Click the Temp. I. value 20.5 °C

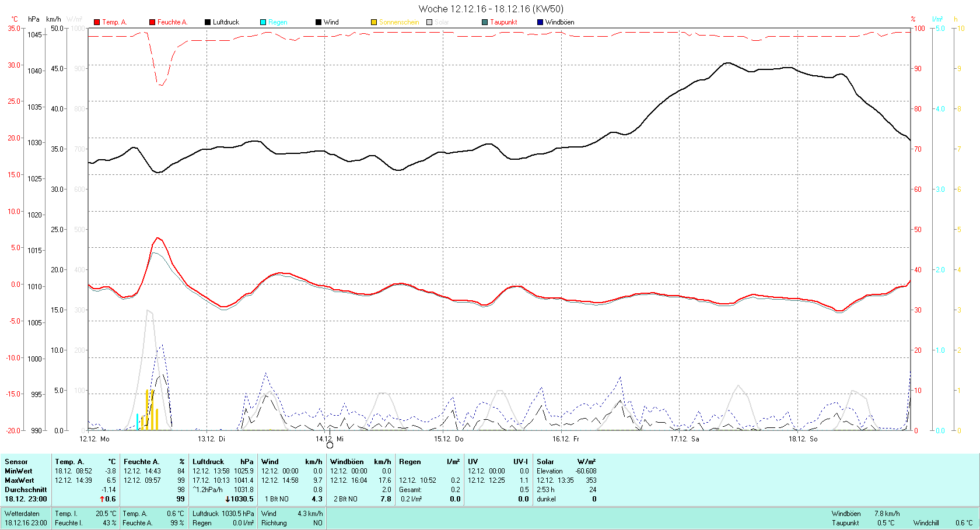(106, 514)
